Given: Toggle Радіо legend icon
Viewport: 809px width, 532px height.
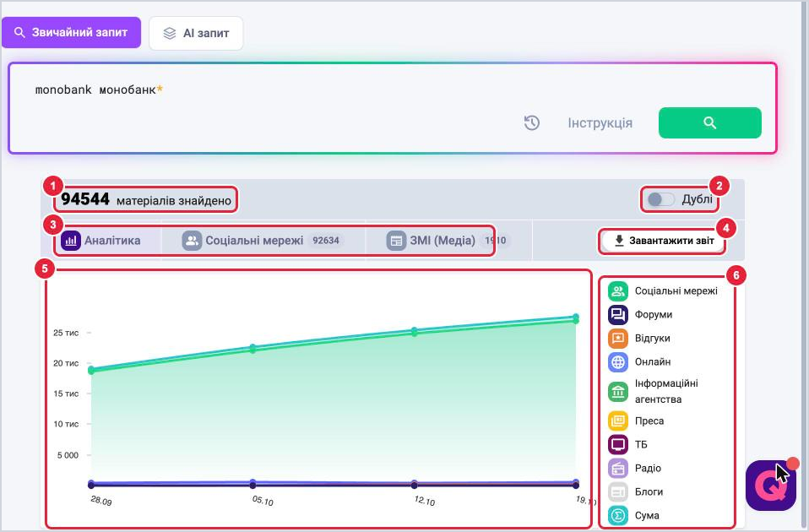Looking at the screenshot, I should pyautogui.click(x=617, y=469).
